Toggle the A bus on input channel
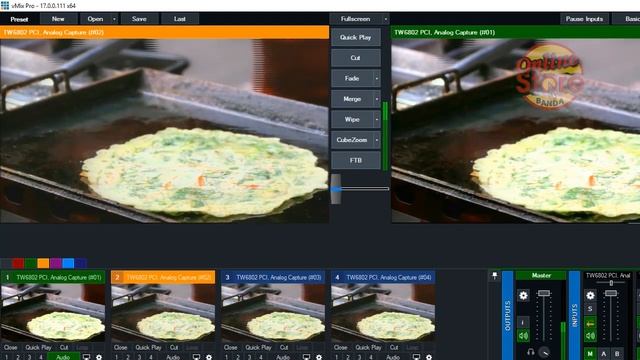The width and height of the screenshot is (640, 360). 604,353
